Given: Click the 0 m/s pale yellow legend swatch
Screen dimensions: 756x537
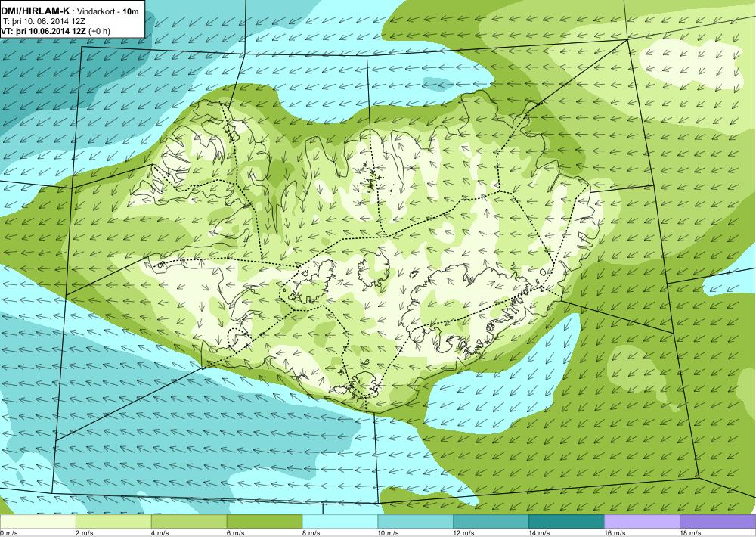Looking at the screenshot, I should [x=38, y=522].
